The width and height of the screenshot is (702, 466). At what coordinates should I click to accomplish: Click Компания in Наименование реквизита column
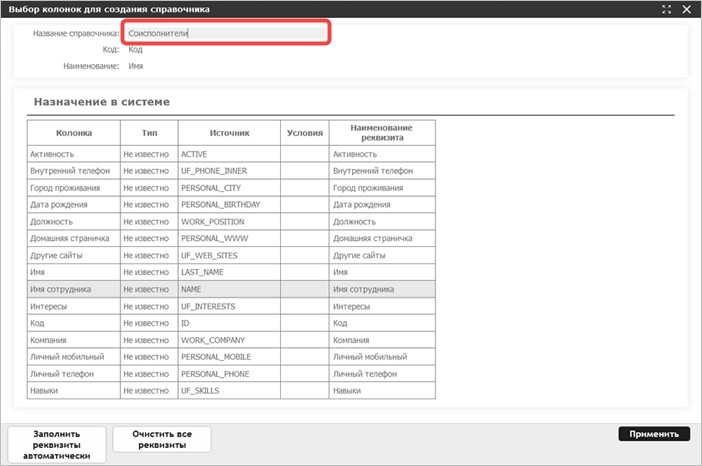[x=382, y=340]
